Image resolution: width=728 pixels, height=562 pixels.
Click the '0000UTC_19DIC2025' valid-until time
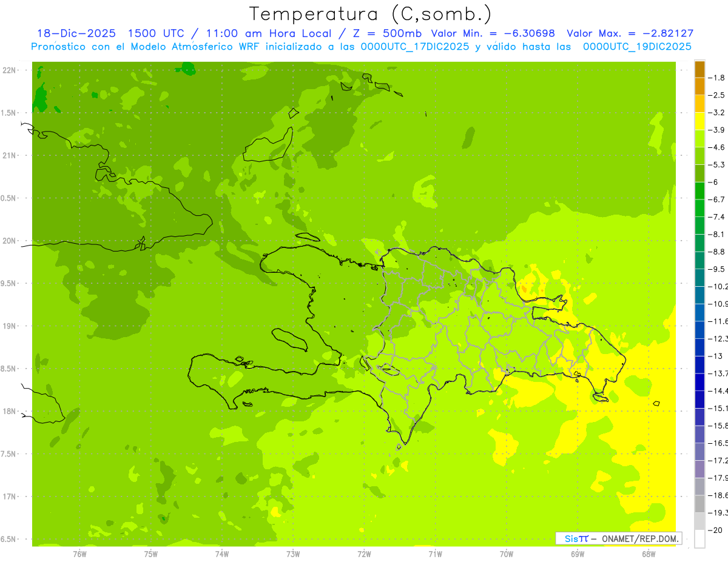pyautogui.click(x=637, y=47)
